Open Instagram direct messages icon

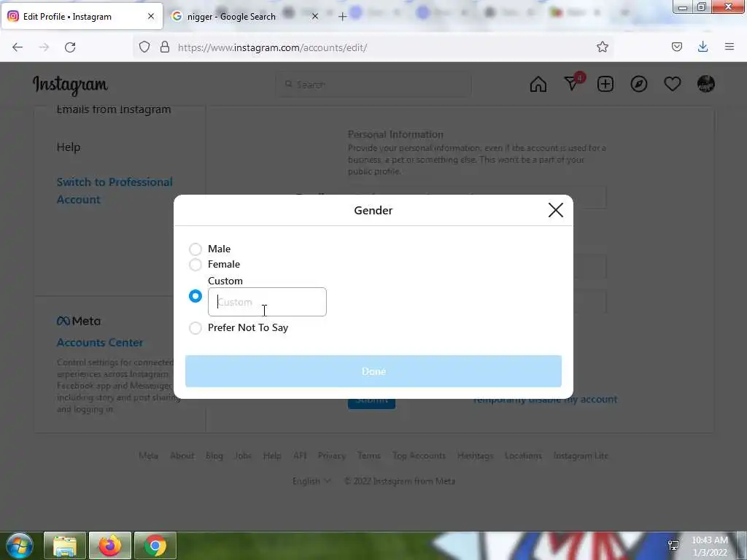pyautogui.click(x=572, y=84)
